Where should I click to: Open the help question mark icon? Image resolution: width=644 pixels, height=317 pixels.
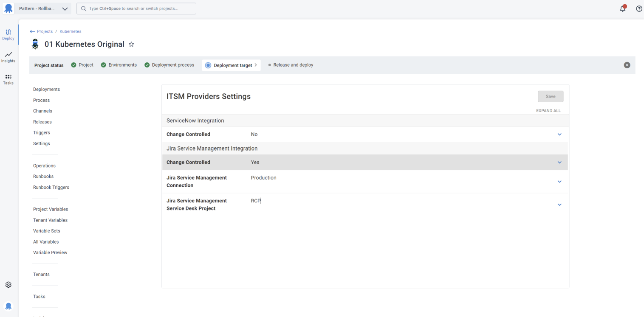pyautogui.click(x=639, y=8)
